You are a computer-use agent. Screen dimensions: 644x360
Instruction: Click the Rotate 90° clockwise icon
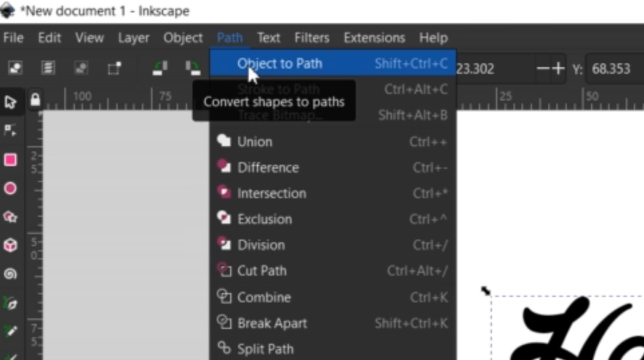point(192,68)
